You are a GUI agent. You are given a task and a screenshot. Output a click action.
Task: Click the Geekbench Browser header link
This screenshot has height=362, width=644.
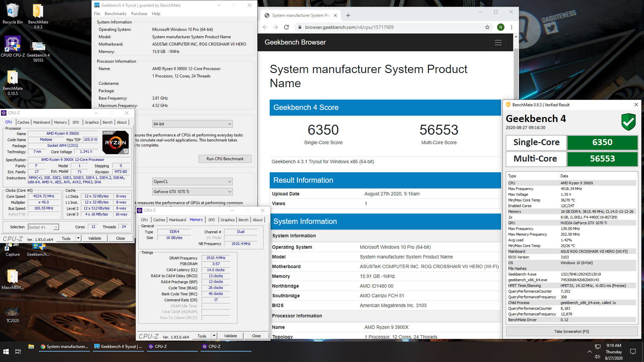[x=295, y=43]
